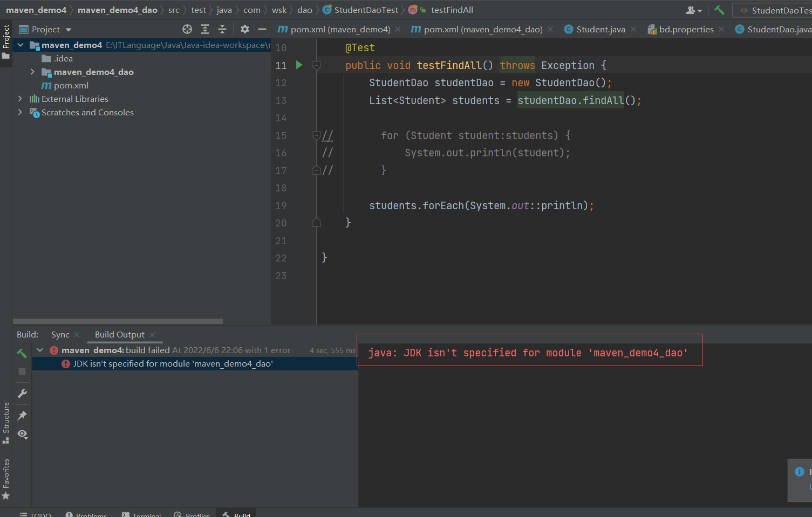Open the Profiler tool window
Viewport: 812px width, 517px height.
click(x=192, y=514)
